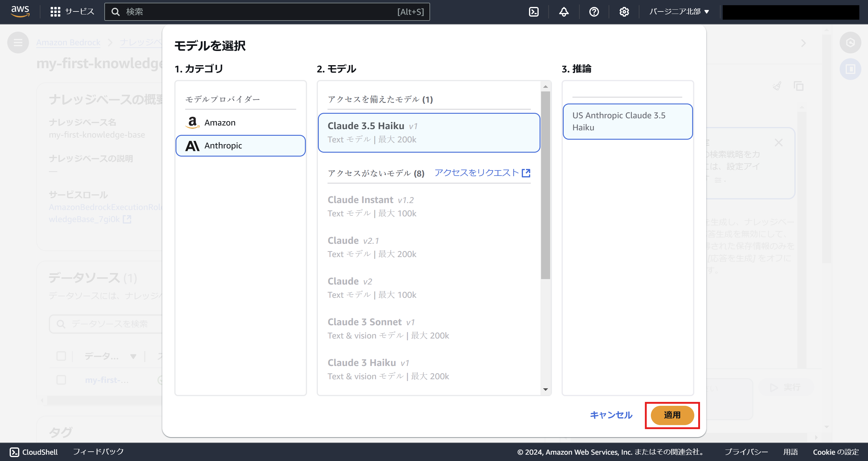Open the バージニア北部 region dropdown
The width and height of the screenshot is (868, 461).
(x=679, y=12)
